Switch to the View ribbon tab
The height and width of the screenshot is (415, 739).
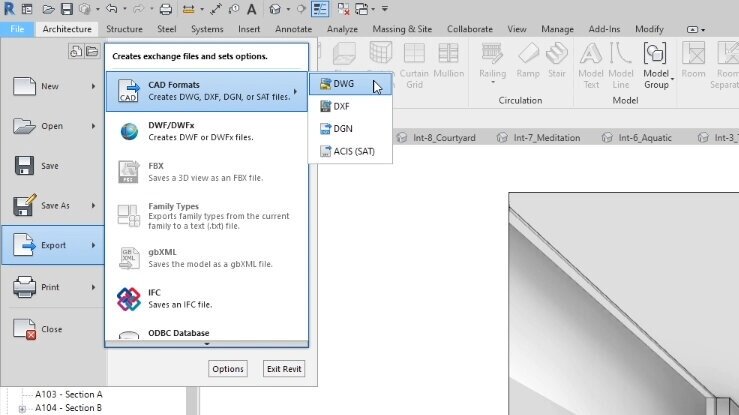[517, 29]
